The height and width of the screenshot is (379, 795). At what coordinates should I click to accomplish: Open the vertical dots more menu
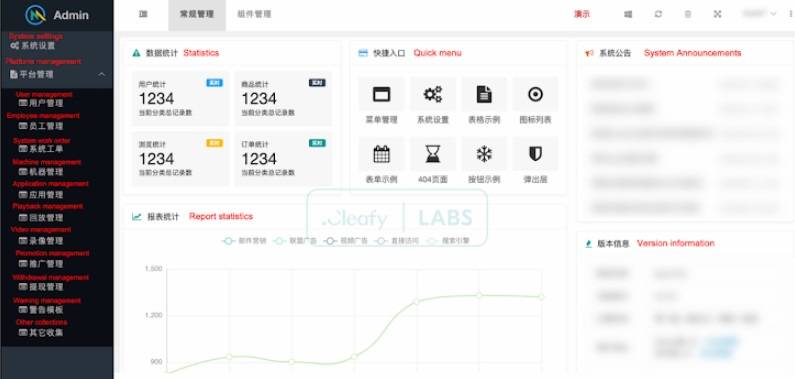tap(790, 14)
